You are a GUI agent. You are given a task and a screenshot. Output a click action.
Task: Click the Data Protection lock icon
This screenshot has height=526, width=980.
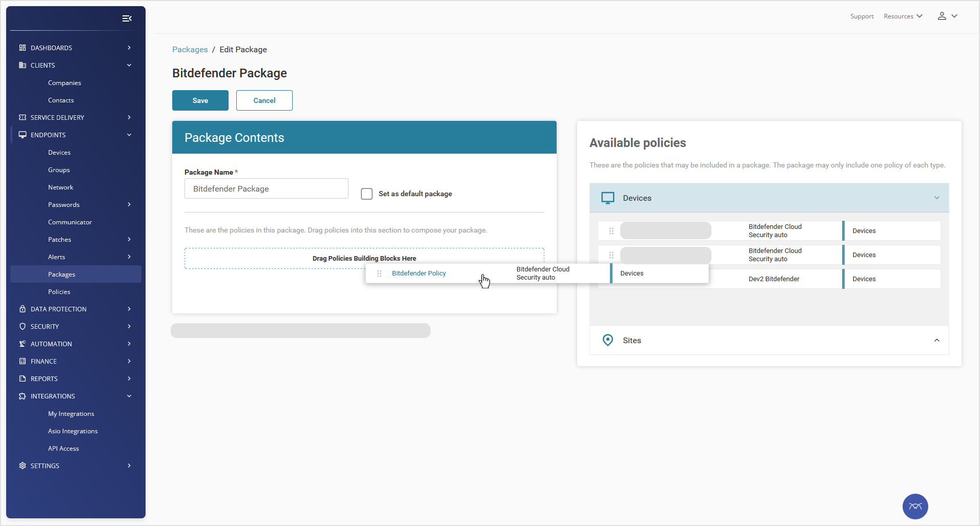[x=23, y=309]
